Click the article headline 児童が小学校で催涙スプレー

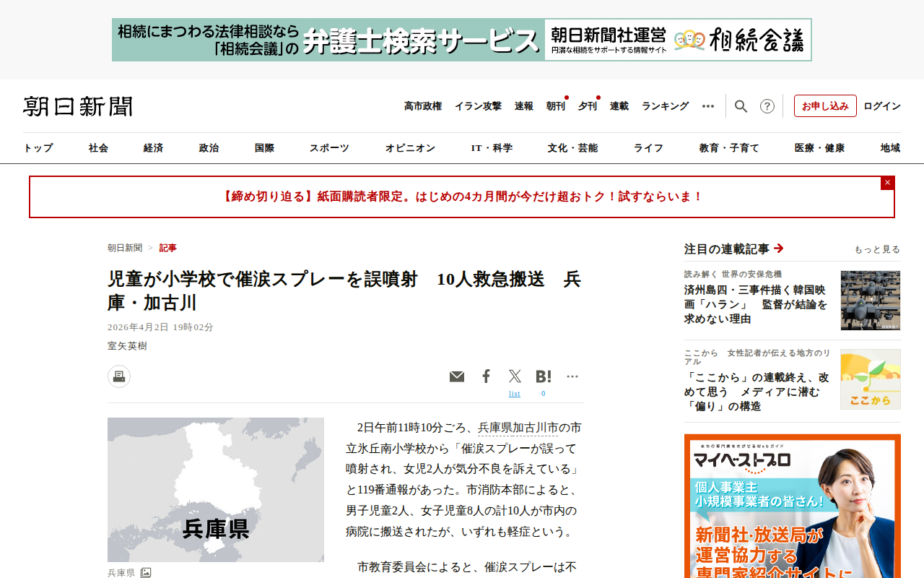344,290
